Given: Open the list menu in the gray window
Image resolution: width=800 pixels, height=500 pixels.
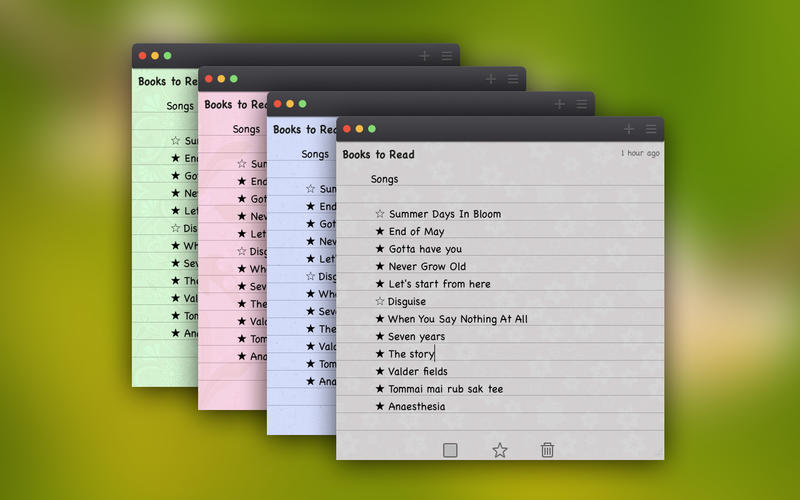Looking at the screenshot, I should 651,129.
